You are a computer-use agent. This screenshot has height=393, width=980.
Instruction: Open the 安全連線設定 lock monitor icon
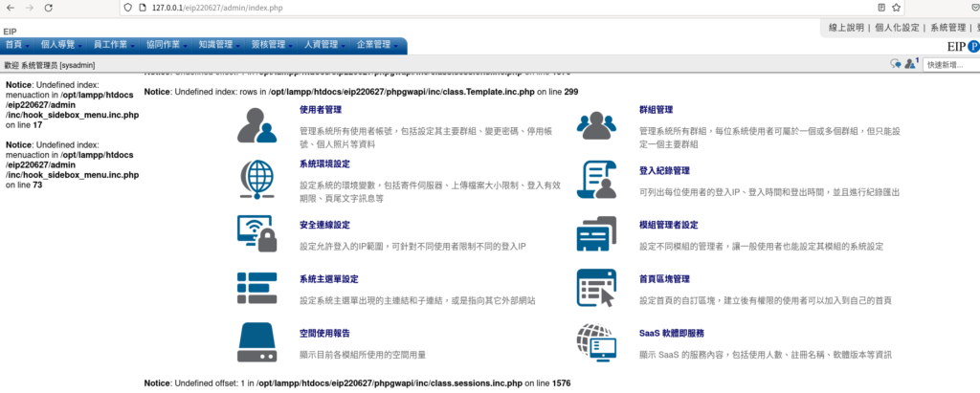(x=256, y=233)
